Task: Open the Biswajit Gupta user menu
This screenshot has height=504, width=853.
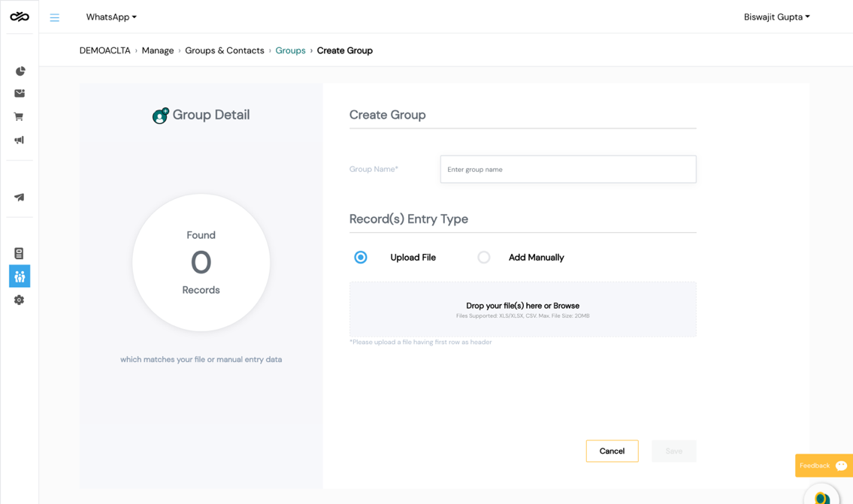Action: click(777, 17)
